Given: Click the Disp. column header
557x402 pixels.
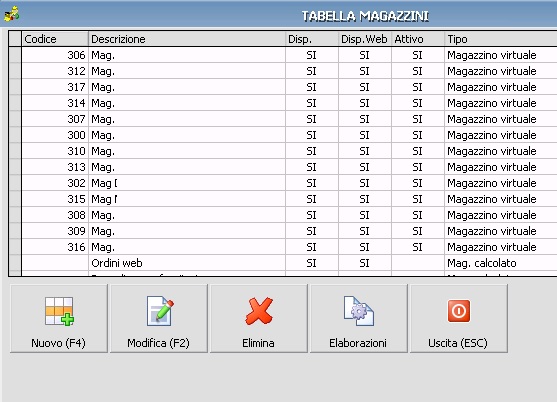Looking at the screenshot, I should pyautogui.click(x=312, y=39).
